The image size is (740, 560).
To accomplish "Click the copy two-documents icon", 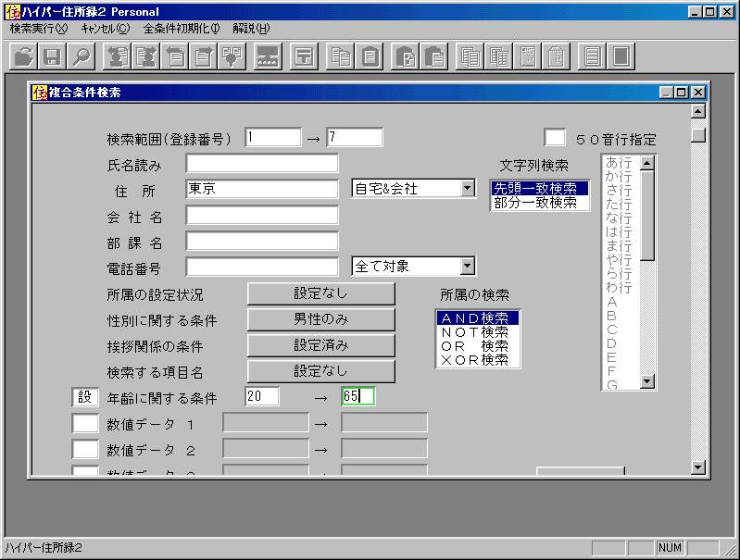I will [x=340, y=56].
